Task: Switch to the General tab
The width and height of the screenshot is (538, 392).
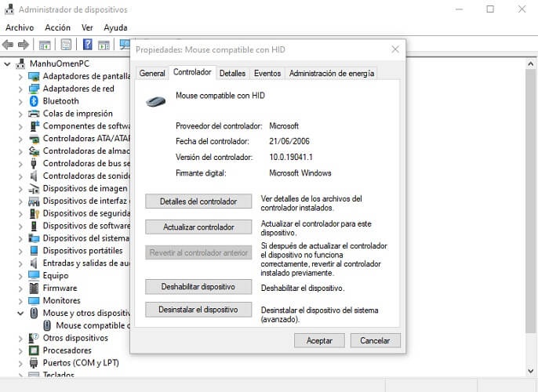Action: pos(152,74)
